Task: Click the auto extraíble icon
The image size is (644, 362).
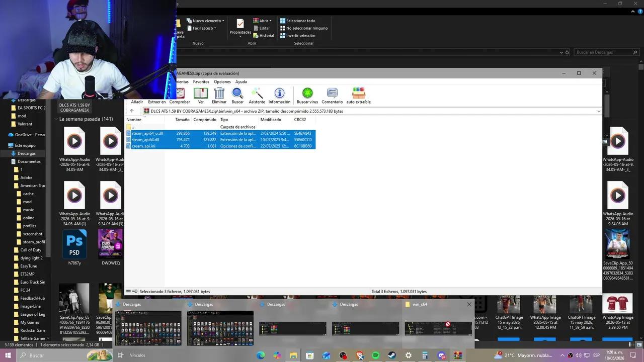Action: tap(359, 93)
